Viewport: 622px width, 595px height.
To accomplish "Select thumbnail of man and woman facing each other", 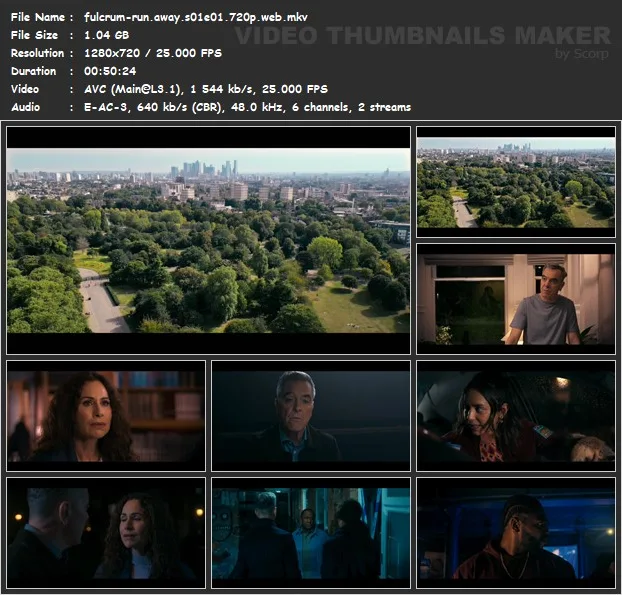I will (x=106, y=533).
